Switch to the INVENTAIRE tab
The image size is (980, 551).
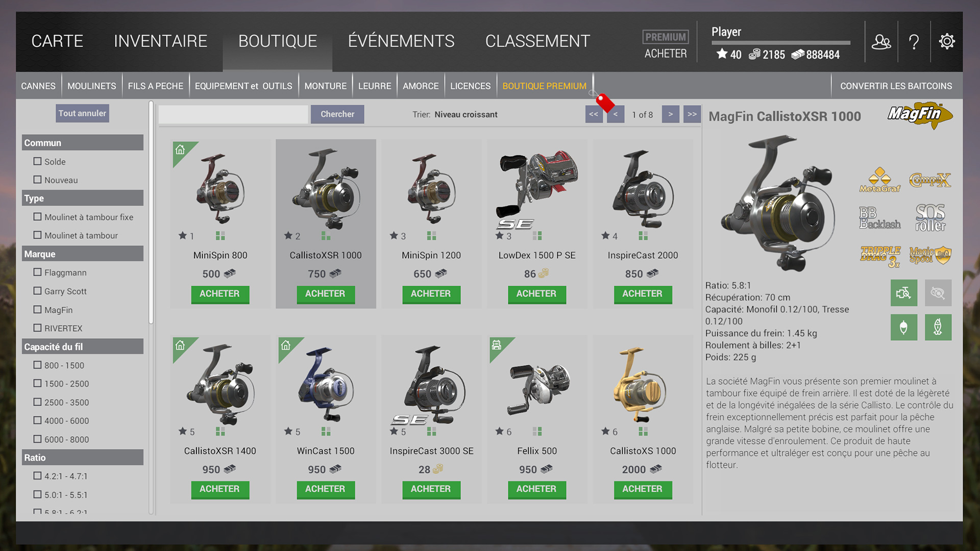tap(160, 41)
